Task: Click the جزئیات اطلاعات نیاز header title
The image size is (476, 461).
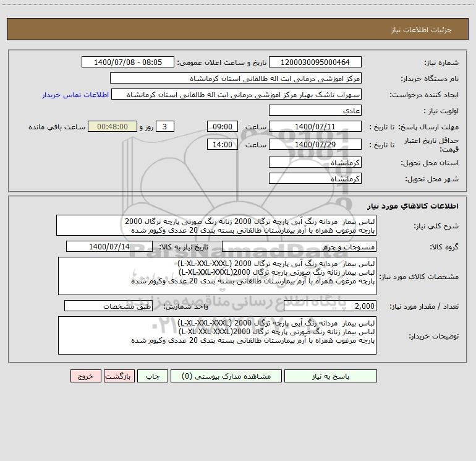Action: tap(422, 30)
